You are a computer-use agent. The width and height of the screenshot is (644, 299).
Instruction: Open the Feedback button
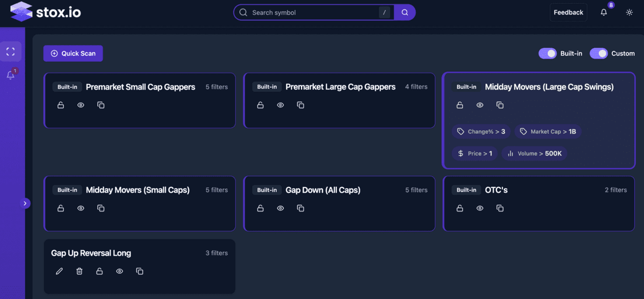(568, 12)
